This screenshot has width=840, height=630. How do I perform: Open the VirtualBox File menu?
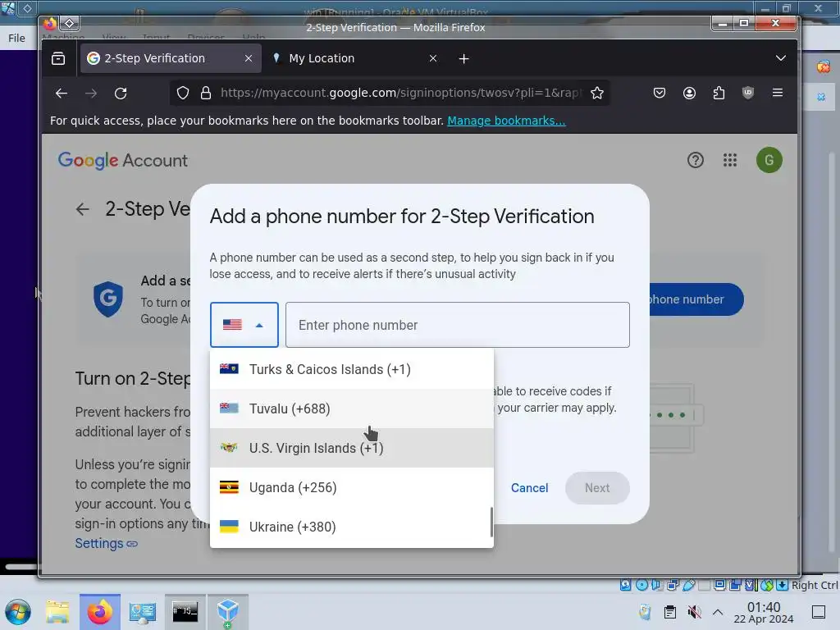tap(16, 38)
